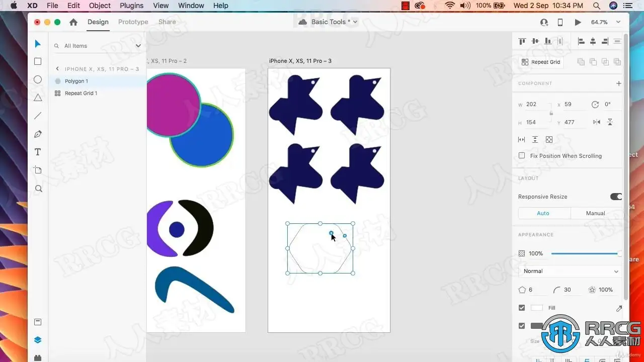Screen dimensions: 644x362
Task: Click the eyedropper next to Fill
Action: click(x=619, y=308)
